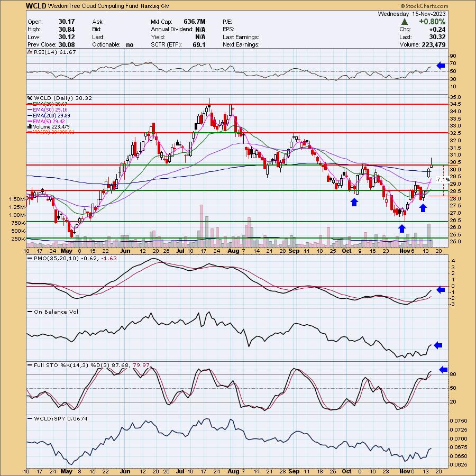Screen dimensions: 476x476
Task: Click the WCLD:SPY 0.0674 panel label
Action: click(x=61, y=419)
